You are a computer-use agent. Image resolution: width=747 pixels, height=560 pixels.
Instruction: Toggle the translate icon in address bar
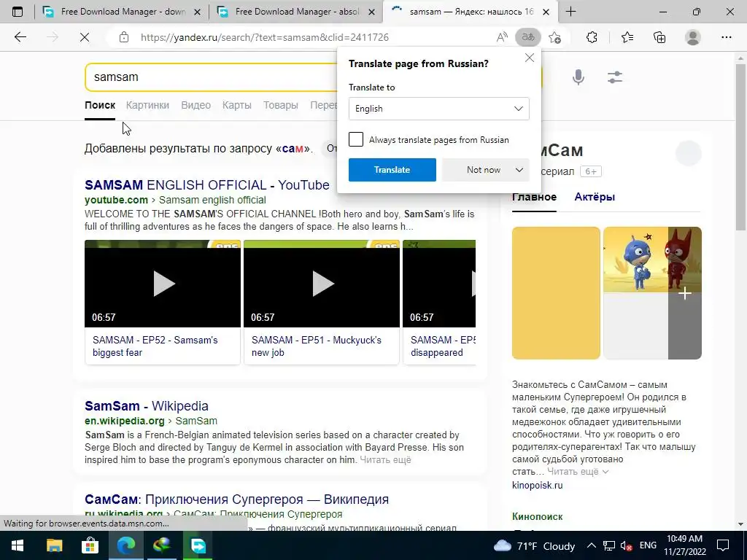[x=528, y=37]
